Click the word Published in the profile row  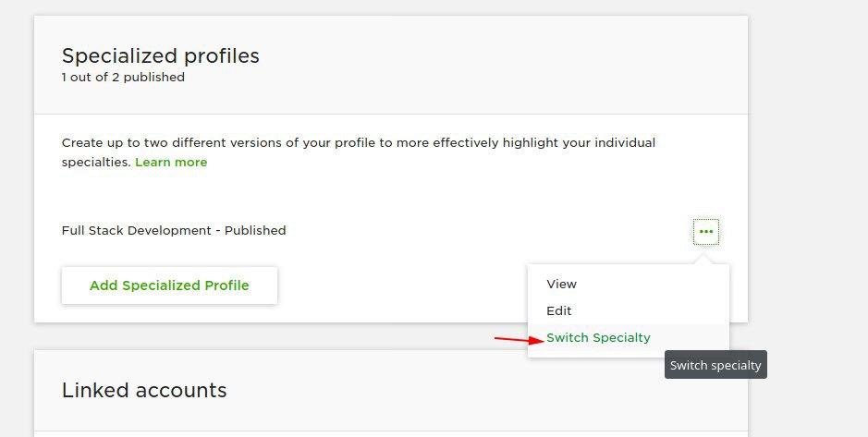(255, 230)
